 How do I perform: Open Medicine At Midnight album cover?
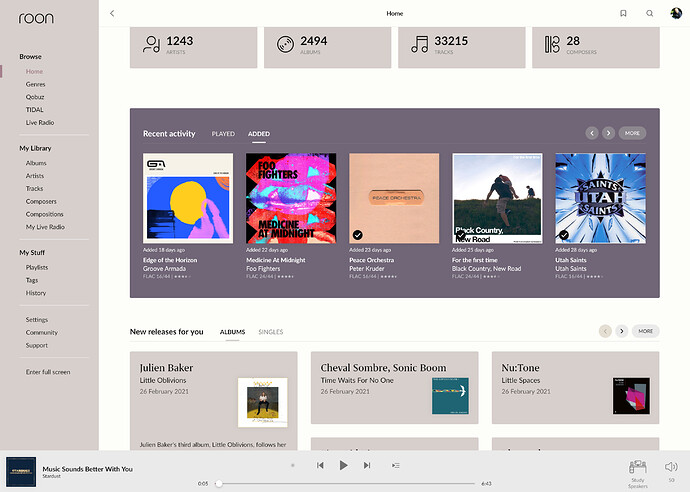[291, 198]
